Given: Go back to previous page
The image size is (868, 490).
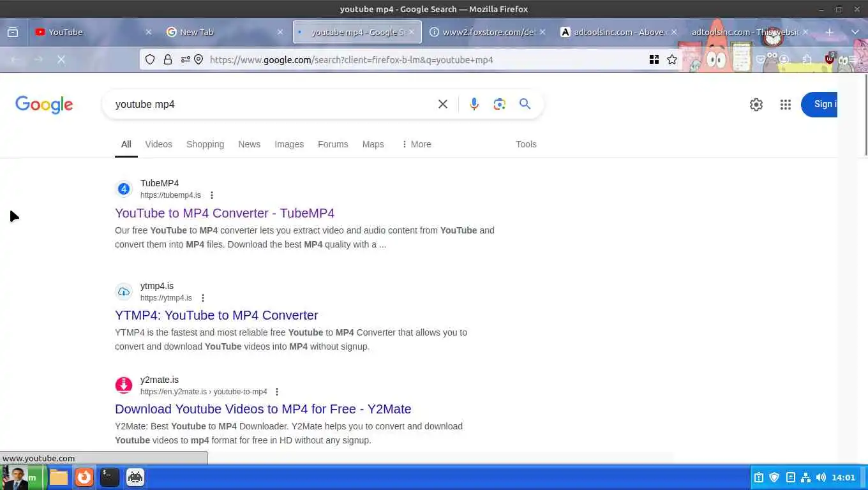Looking at the screenshot, I should coord(15,59).
